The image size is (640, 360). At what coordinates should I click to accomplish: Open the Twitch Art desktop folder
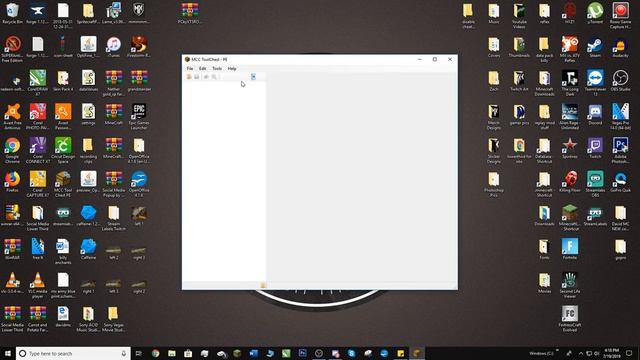coord(519,81)
